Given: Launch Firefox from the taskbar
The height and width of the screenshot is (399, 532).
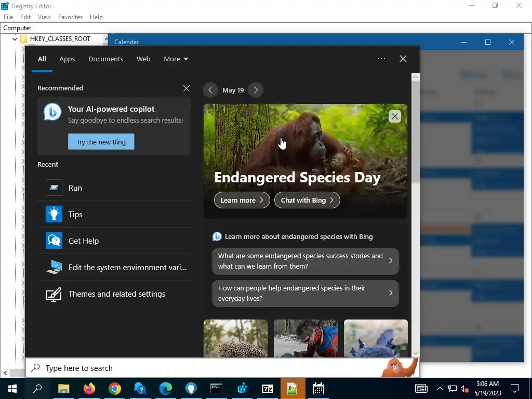Looking at the screenshot, I should pyautogui.click(x=89, y=389).
